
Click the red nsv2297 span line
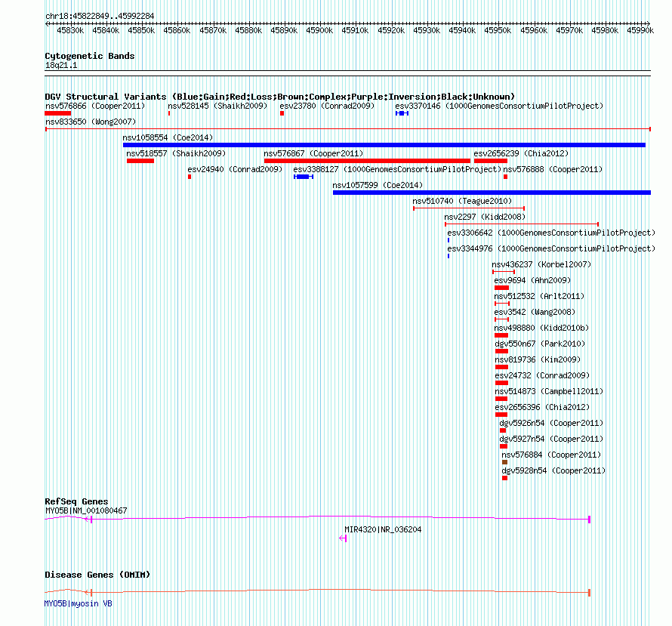(x=522, y=224)
